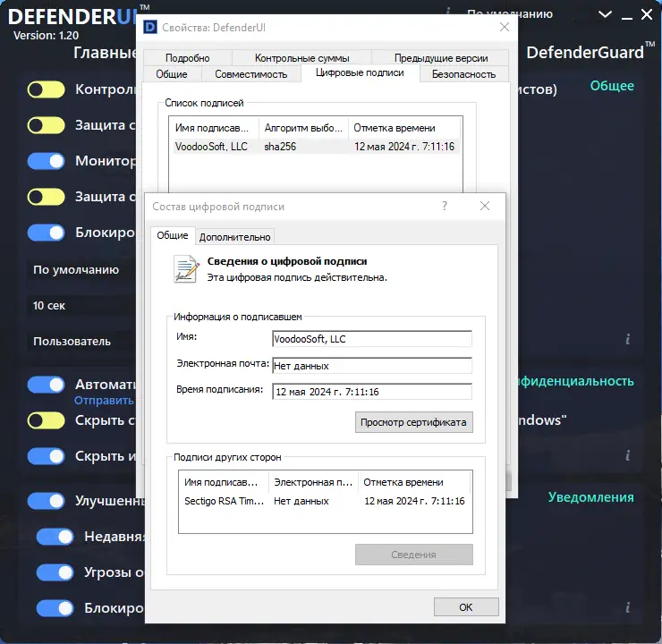Open the Главные tab in DefenderUI
Viewport: 662px width, 644px height.
point(106,53)
